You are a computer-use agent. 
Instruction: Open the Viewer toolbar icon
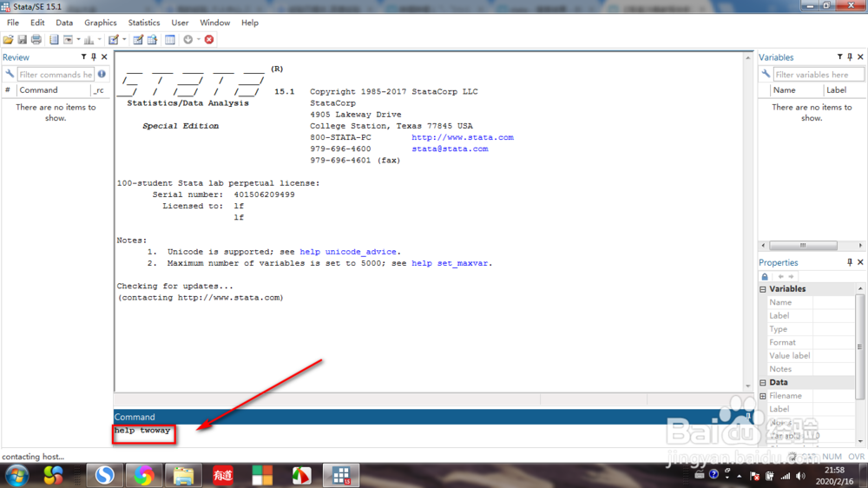click(x=68, y=39)
